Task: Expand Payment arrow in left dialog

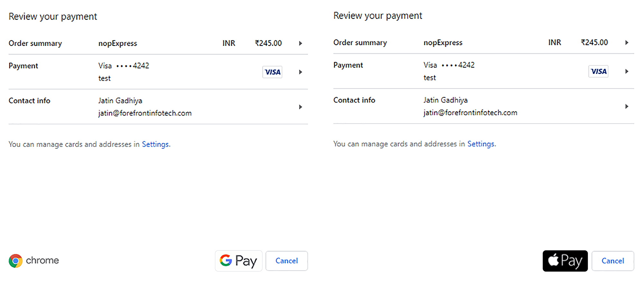Action: pos(300,72)
